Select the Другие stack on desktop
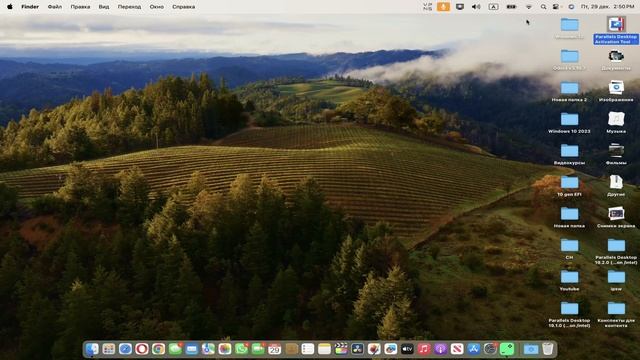Viewport: 640px width, 360px height. (x=616, y=186)
